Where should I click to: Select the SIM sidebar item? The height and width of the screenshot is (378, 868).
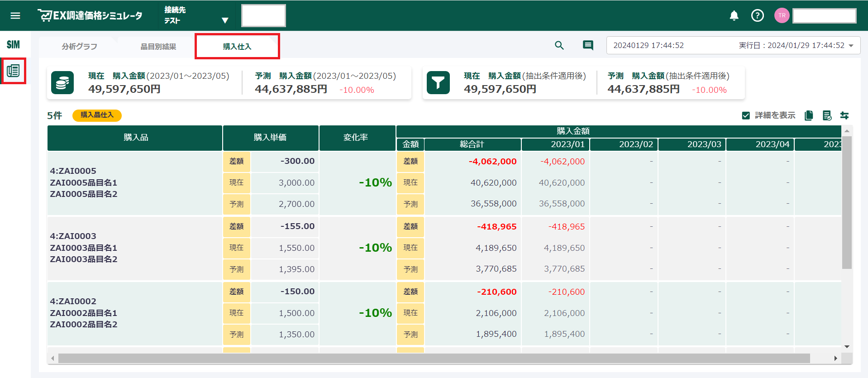point(13,44)
